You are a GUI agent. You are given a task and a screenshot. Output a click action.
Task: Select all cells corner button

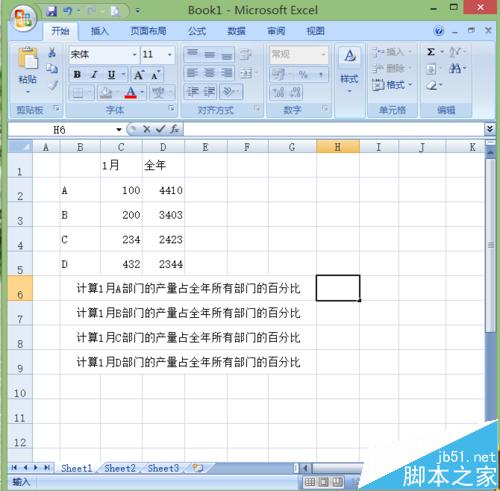tap(20, 147)
